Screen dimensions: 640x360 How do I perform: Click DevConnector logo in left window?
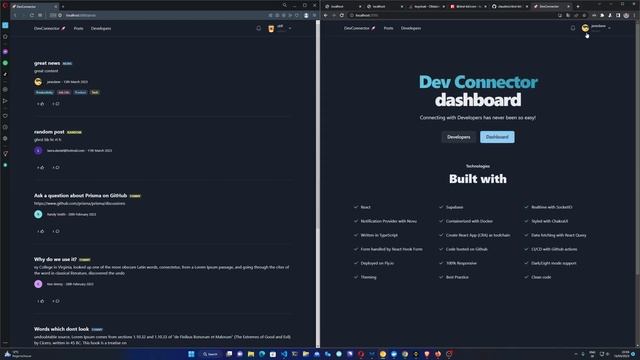(x=49, y=29)
